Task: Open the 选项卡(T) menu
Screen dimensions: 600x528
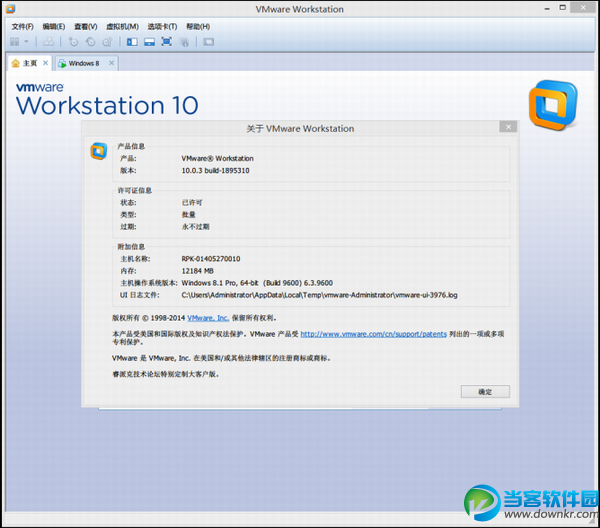Action: point(162,26)
